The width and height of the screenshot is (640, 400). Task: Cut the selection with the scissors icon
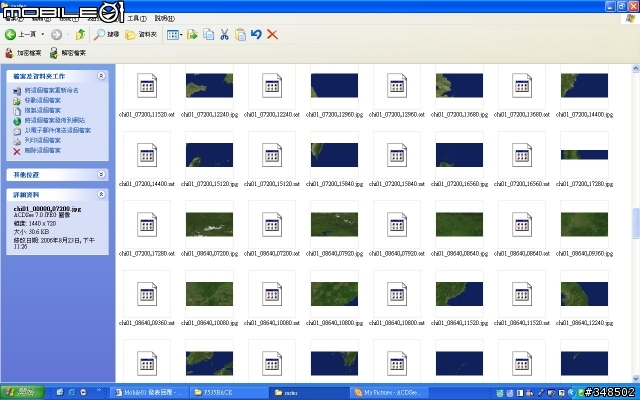pos(224,35)
